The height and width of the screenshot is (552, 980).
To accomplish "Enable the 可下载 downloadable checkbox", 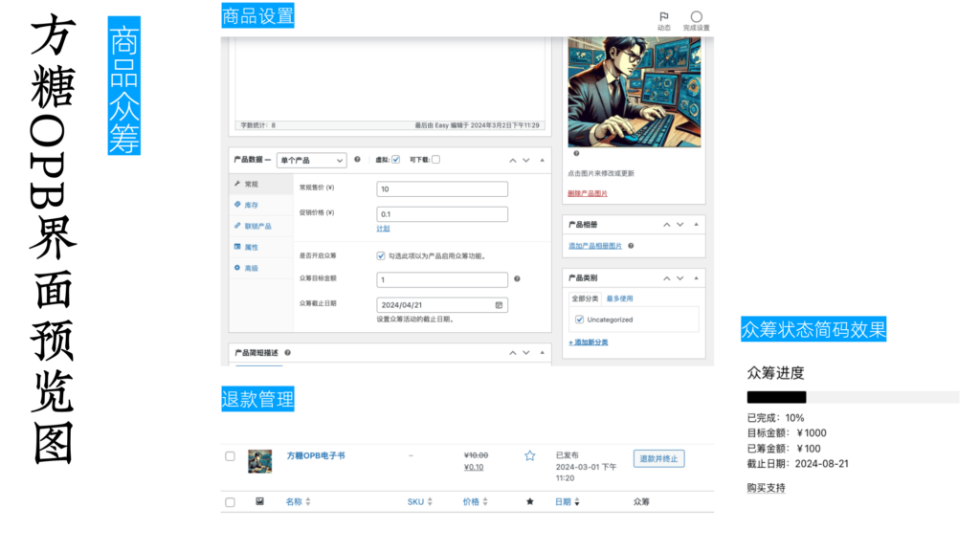I will pos(435,160).
